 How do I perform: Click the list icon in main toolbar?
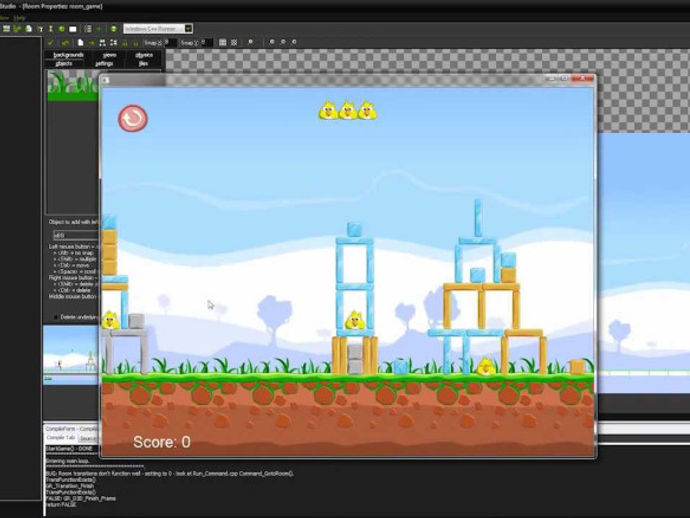[88, 29]
